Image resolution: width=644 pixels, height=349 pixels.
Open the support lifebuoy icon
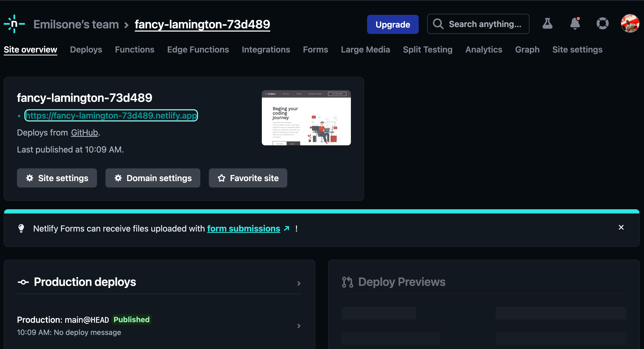(x=602, y=24)
